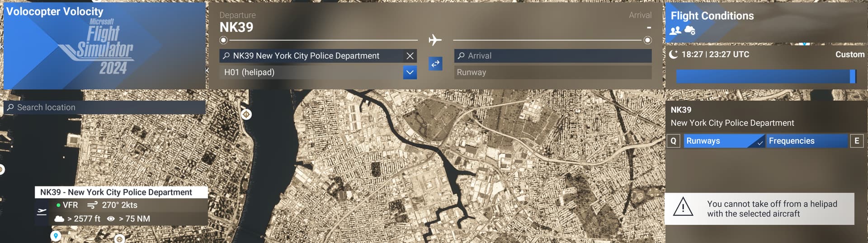Clear the NK39 departure search field
This screenshot has height=243, width=868.
410,56
